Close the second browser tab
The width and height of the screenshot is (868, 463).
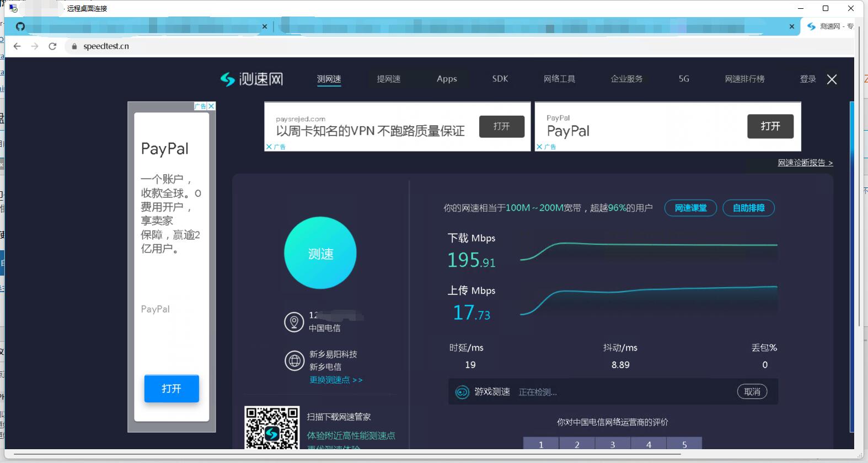792,26
